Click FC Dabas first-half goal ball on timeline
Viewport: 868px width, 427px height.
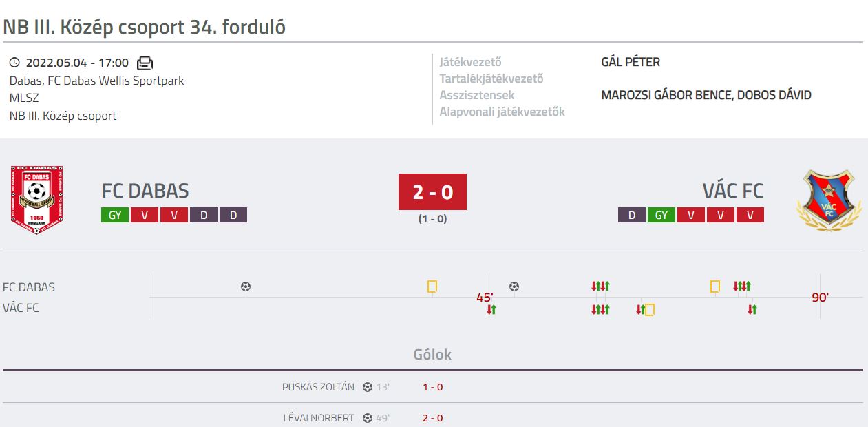246,287
